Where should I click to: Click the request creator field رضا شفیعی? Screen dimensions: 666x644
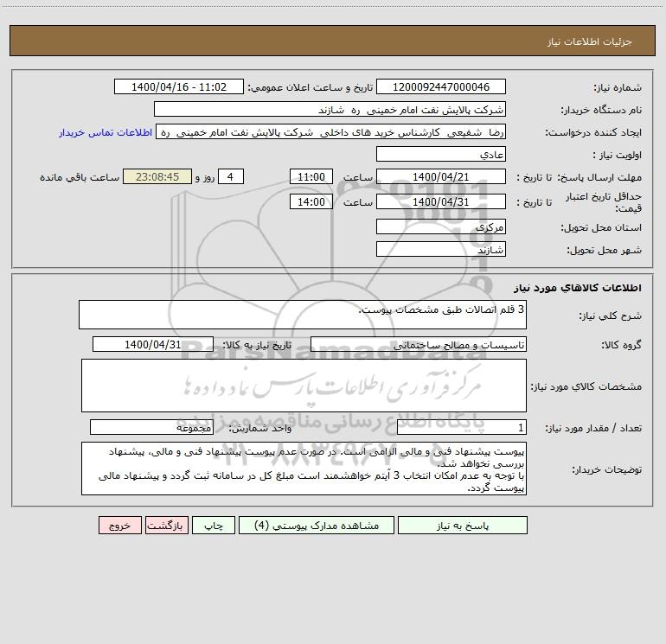pos(331,131)
